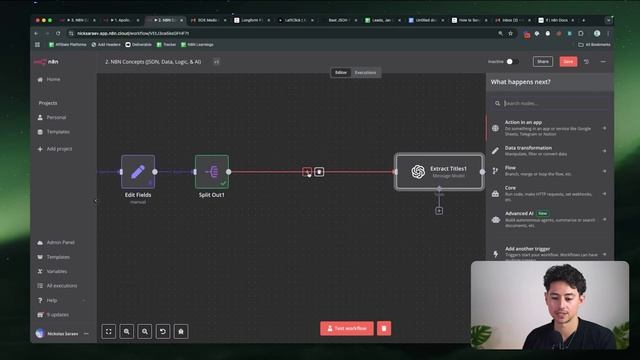Click the add tag button beside workflow title
The width and height of the screenshot is (640, 360).
point(216,62)
